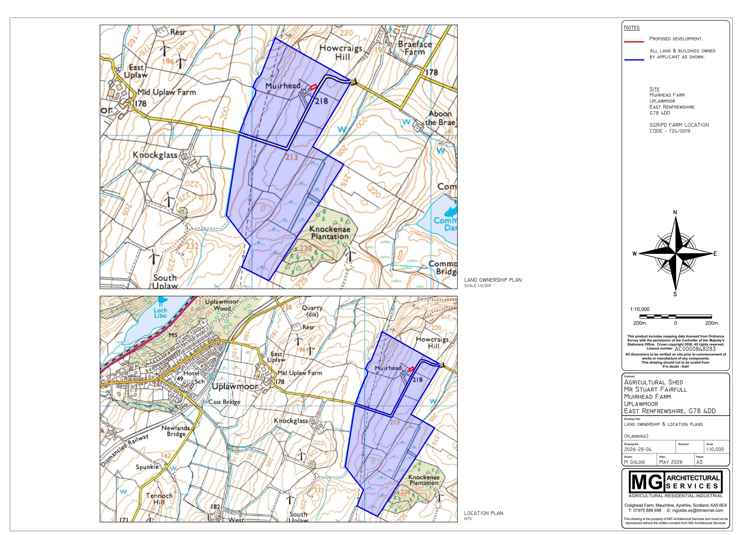
Task: Click the mgoldie.as@btinternet.com email address
Action: (x=698, y=510)
